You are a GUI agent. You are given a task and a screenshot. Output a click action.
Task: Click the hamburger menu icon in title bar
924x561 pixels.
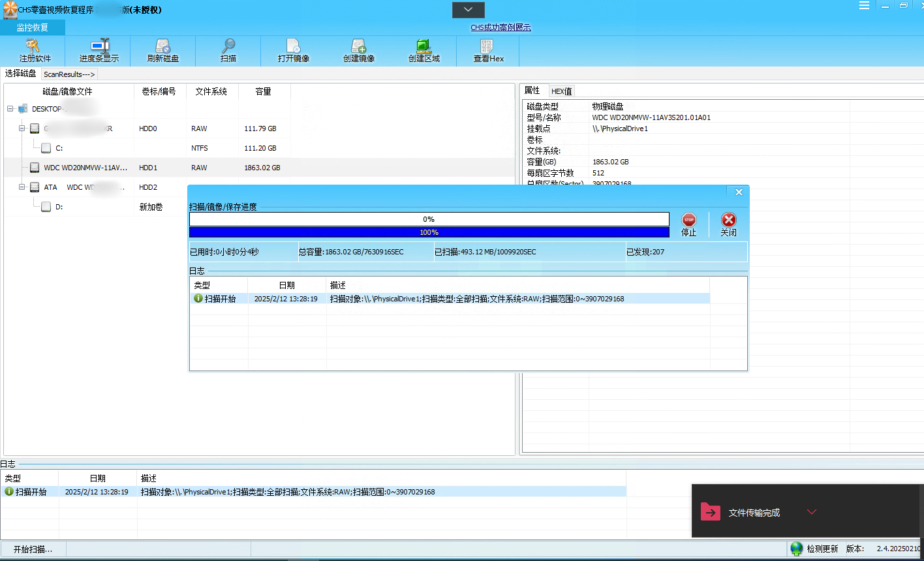point(864,5)
